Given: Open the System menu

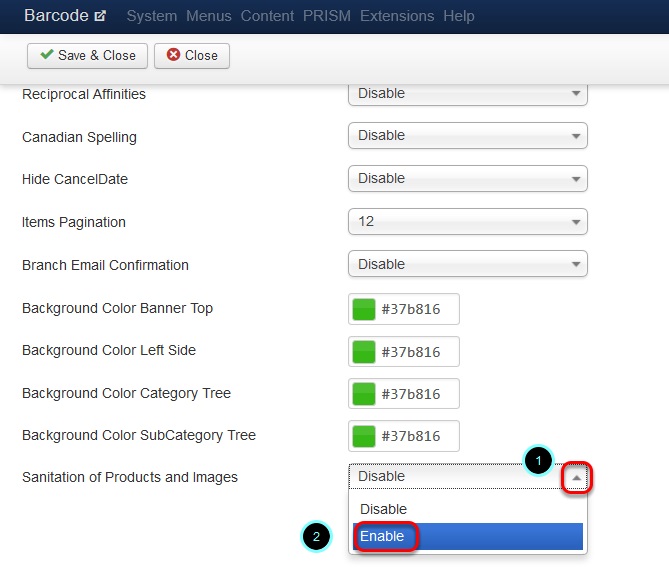Looking at the screenshot, I should pyautogui.click(x=152, y=16).
